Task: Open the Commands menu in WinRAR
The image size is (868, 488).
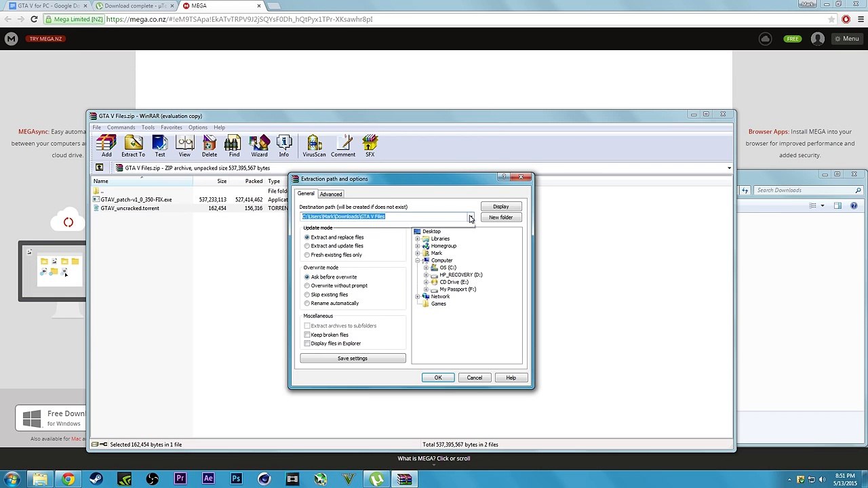Action: [x=121, y=127]
